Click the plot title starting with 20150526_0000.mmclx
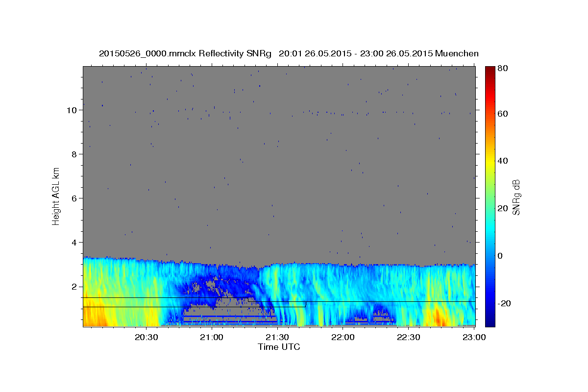The width and height of the screenshot is (588, 392). pos(289,53)
